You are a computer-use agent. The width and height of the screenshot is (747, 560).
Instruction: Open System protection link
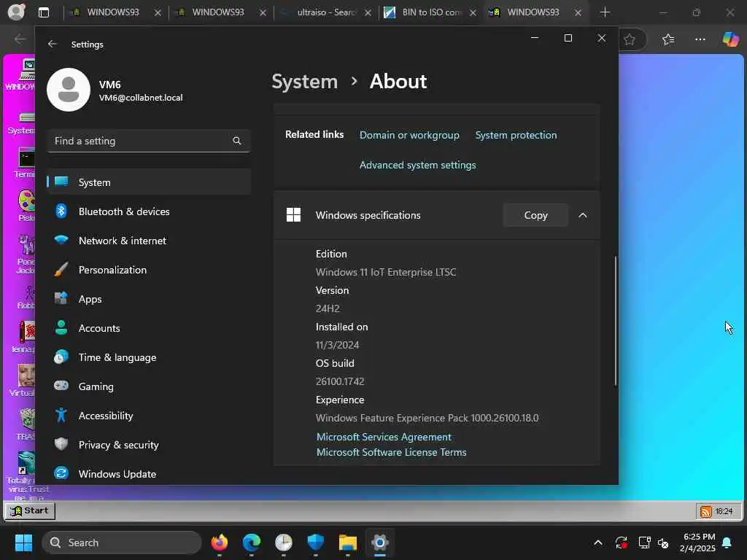[516, 135]
